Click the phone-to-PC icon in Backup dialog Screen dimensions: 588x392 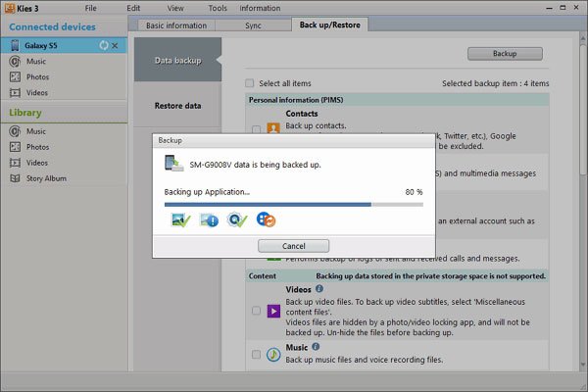tap(174, 164)
